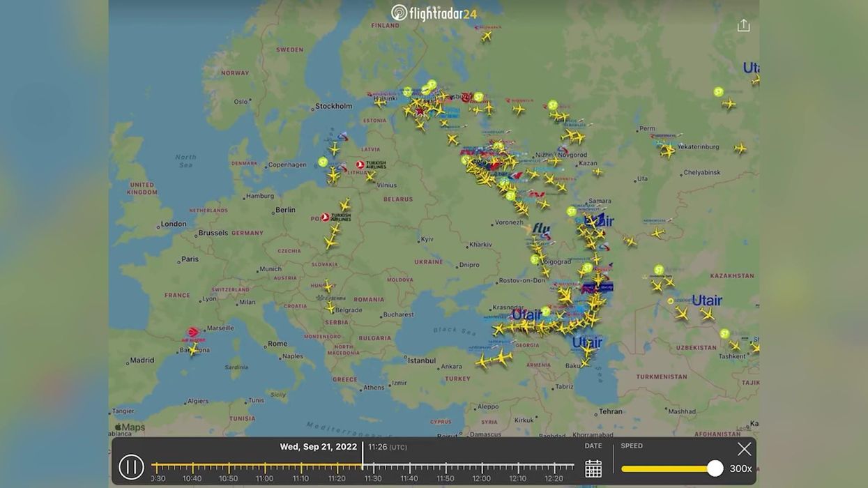This screenshot has height=488, width=868.
Task: Click the flightradar24 logo
Action: (x=434, y=13)
